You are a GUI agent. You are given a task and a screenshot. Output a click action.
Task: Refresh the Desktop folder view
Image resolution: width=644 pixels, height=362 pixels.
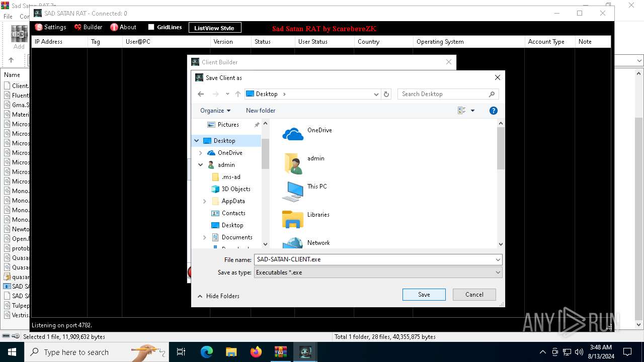click(x=386, y=94)
